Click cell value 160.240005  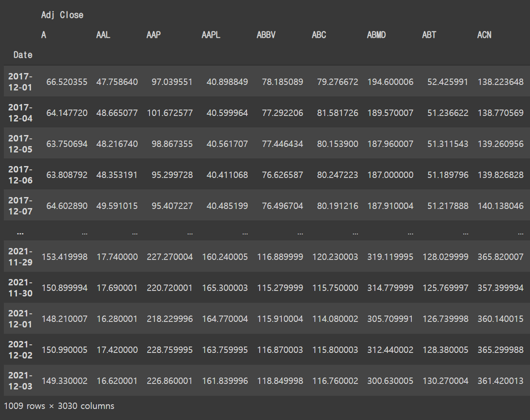pos(225,257)
